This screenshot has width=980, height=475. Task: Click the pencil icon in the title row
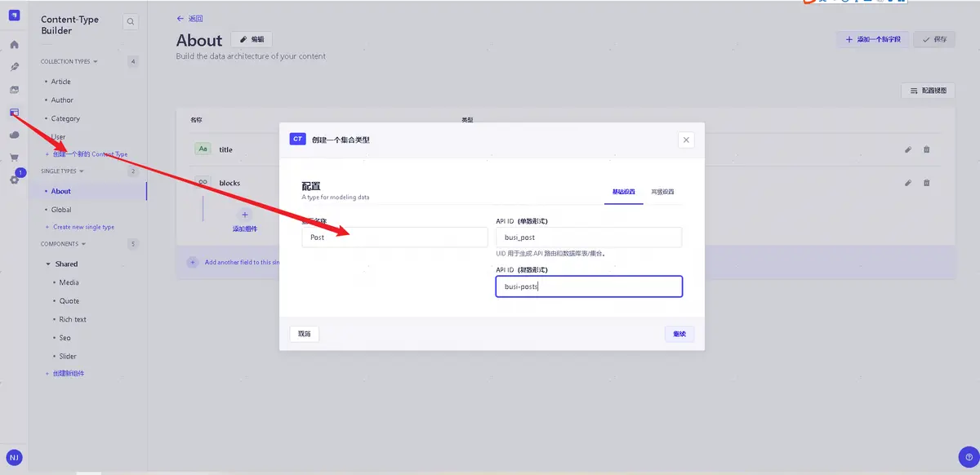coord(907,149)
